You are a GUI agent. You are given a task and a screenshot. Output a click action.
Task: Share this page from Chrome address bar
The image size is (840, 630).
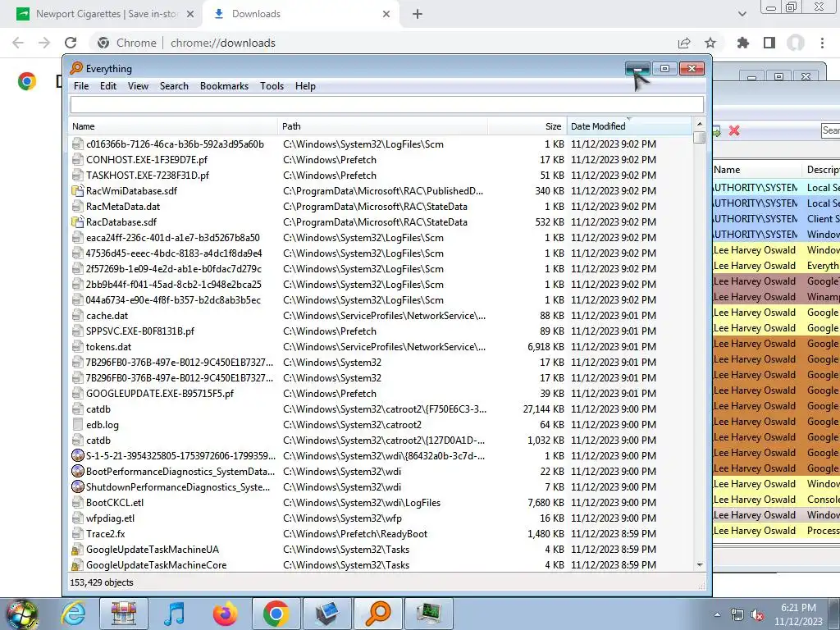(684, 43)
